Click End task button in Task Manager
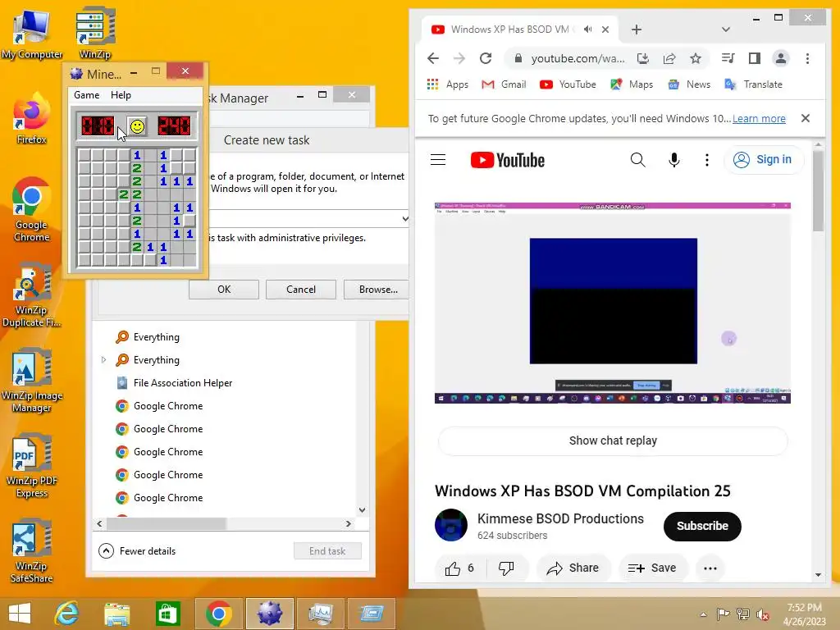This screenshot has width=840, height=630. coord(327,550)
